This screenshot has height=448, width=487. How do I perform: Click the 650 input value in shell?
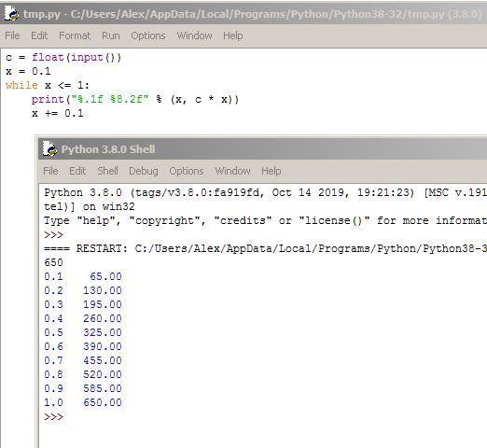[53, 262]
